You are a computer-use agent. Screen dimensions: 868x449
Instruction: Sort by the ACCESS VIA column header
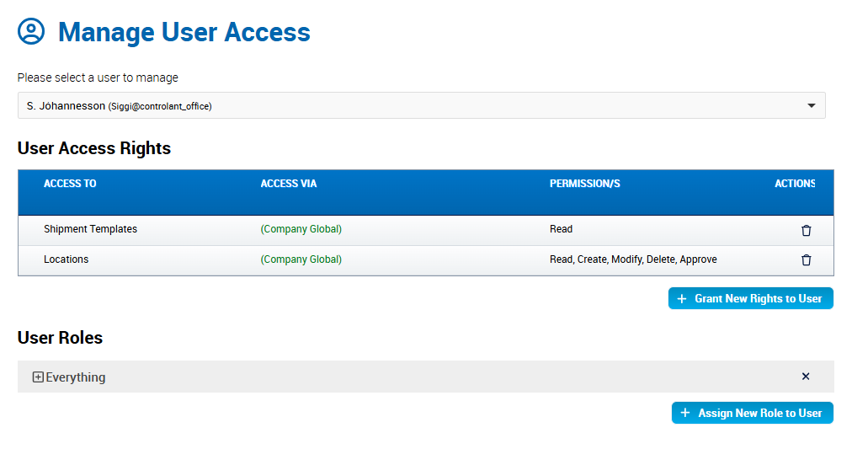tap(289, 184)
